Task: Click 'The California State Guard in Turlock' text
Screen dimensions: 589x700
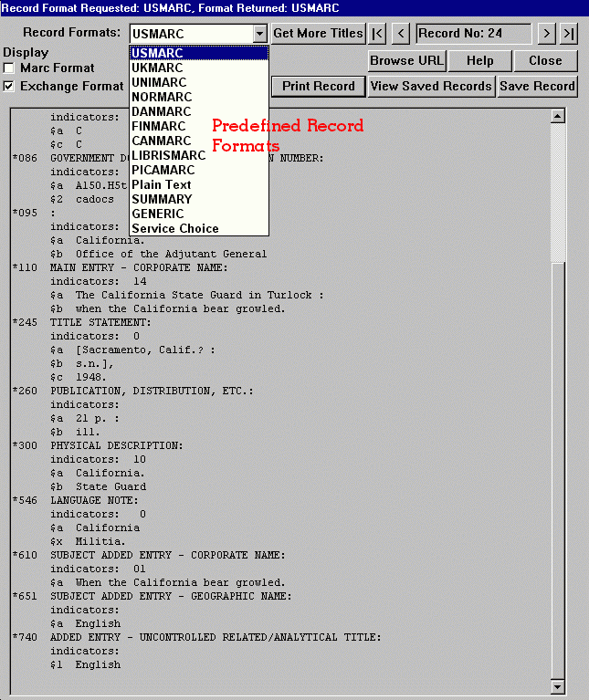Action: [x=194, y=295]
